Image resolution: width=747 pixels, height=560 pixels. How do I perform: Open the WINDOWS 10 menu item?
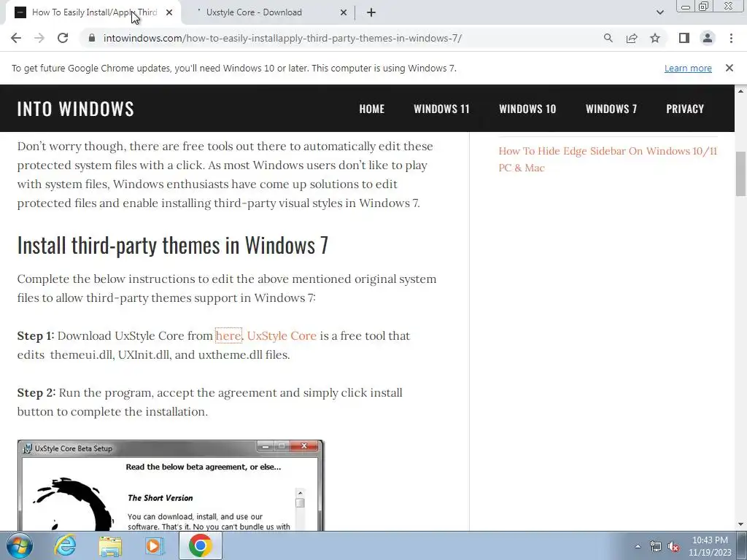527,109
